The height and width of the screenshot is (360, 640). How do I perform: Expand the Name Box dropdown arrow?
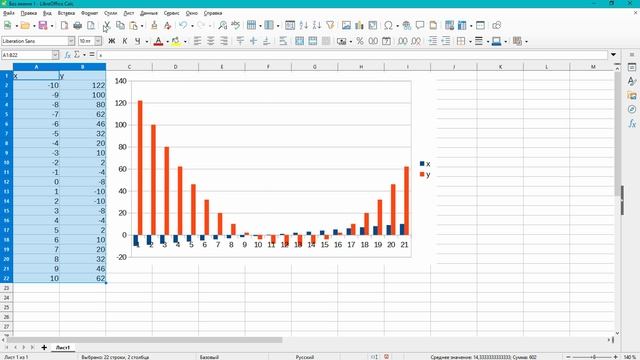tap(55, 55)
